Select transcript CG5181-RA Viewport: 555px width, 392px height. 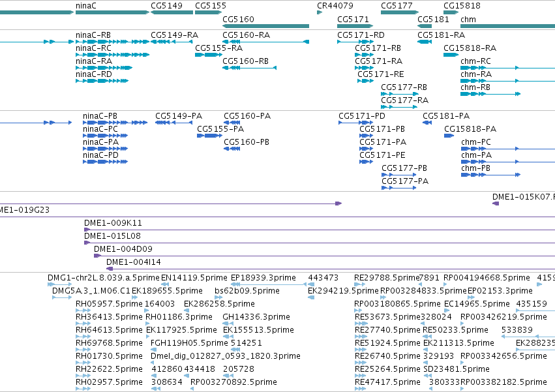pyautogui.click(x=441, y=35)
